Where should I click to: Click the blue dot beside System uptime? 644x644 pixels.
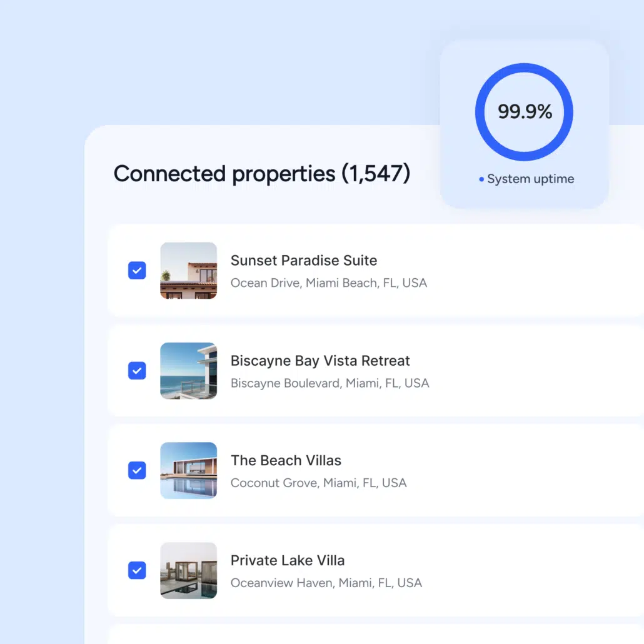[481, 179]
